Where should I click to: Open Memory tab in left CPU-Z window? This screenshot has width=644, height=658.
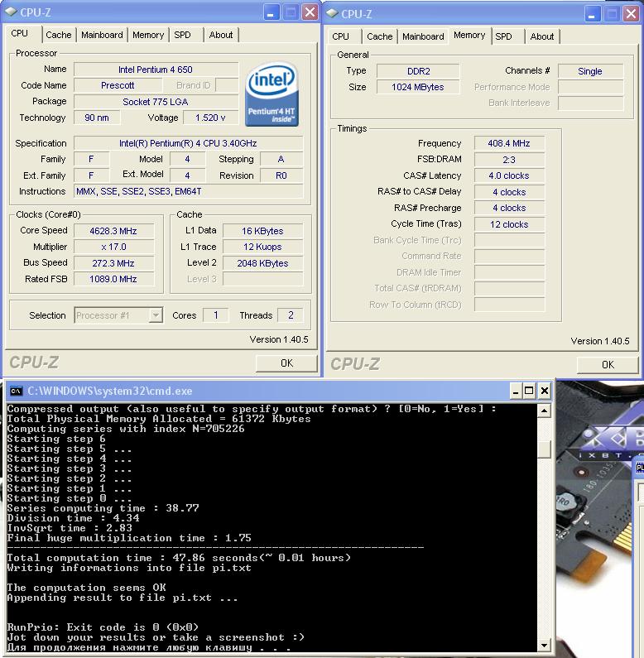(x=148, y=35)
